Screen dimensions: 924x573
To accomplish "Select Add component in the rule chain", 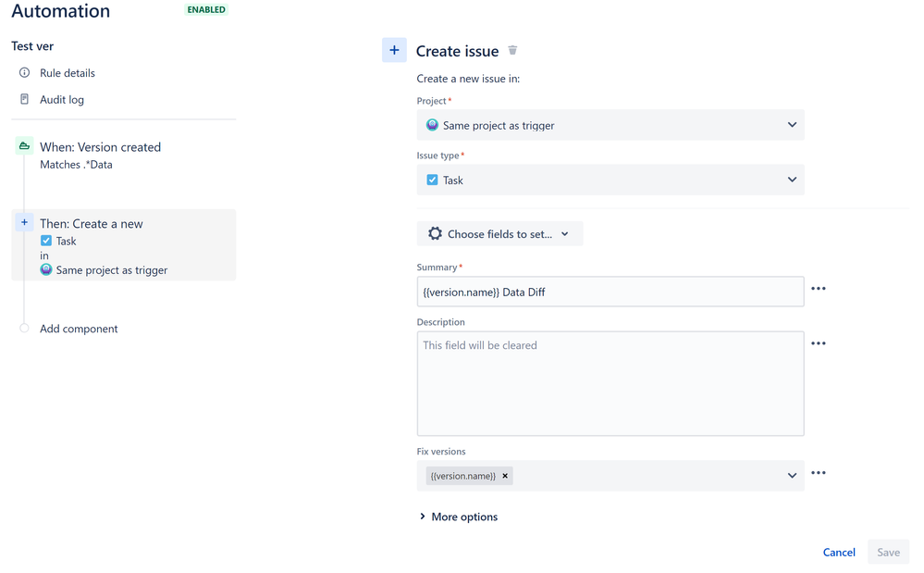I will click(x=79, y=329).
